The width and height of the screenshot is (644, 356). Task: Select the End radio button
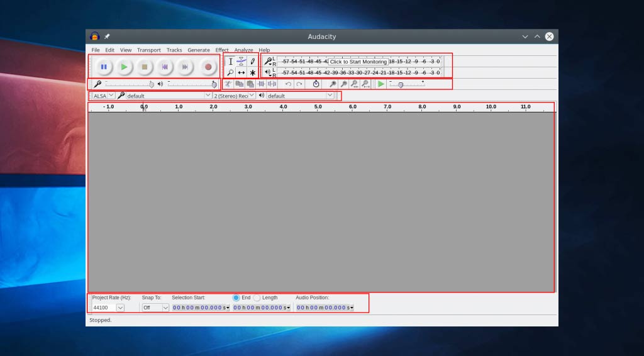tap(236, 298)
